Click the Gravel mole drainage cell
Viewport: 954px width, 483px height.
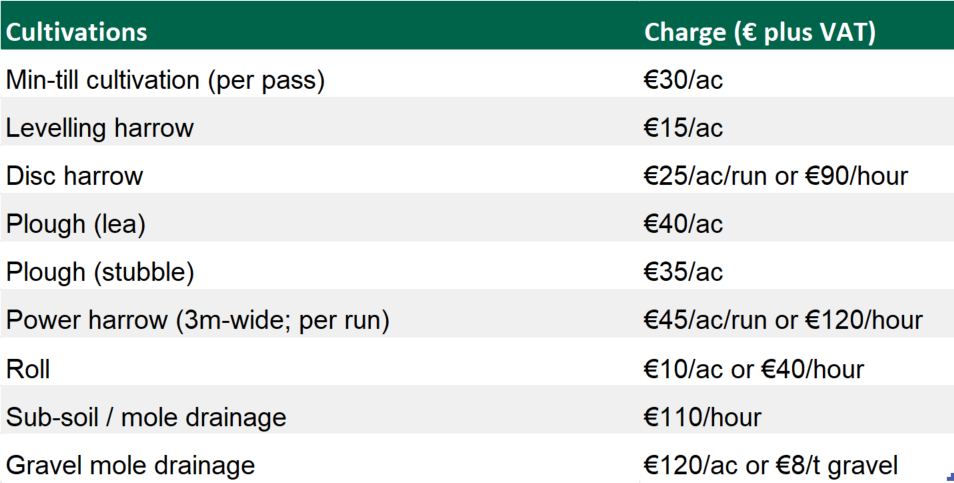pos(130,465)
